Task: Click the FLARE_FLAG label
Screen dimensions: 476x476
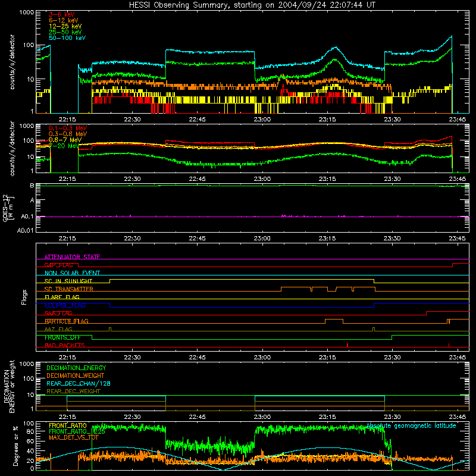Action: click(x=62, y=297)
